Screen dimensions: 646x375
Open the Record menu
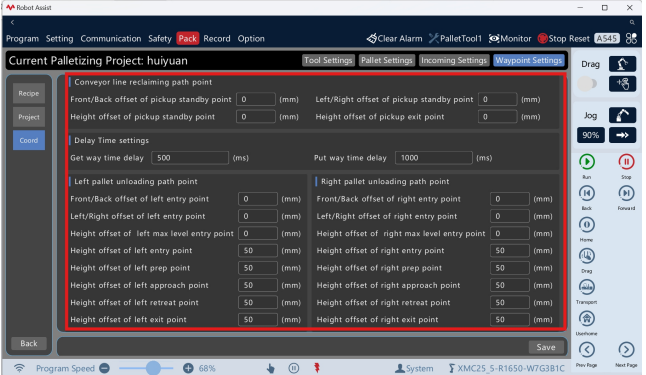coord(217,39)
